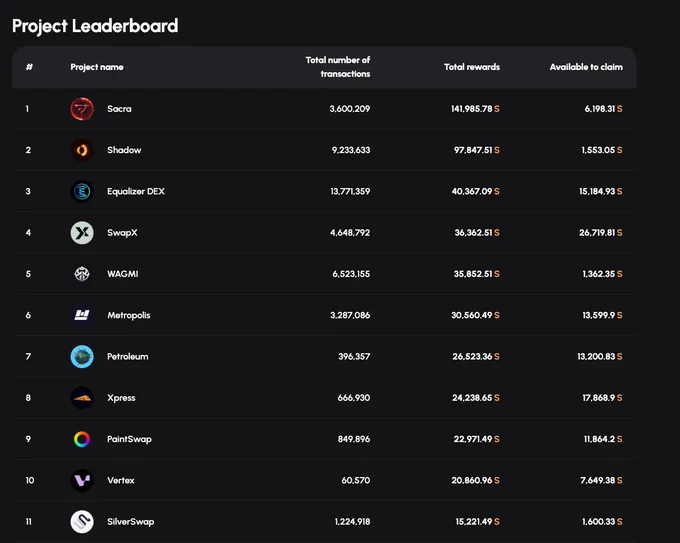Click Metropolis transactions value 3,287,086
680x543 pixels.
[x=350, y=315]
